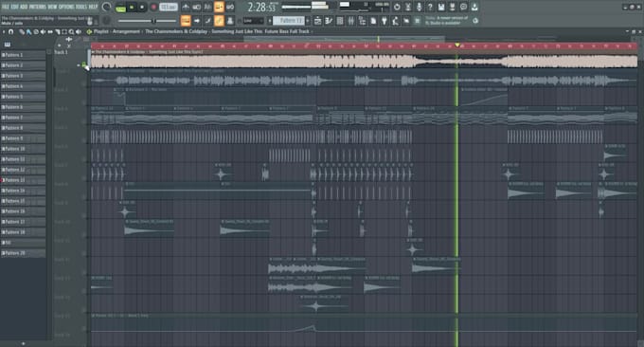Toggle the loop recording icon

coord(230,7)
